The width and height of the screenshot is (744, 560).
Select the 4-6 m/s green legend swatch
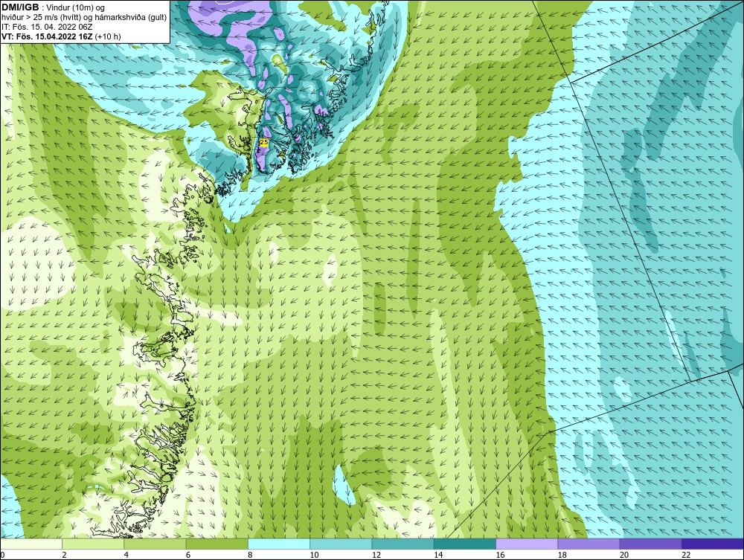click(x=155, y=544)
